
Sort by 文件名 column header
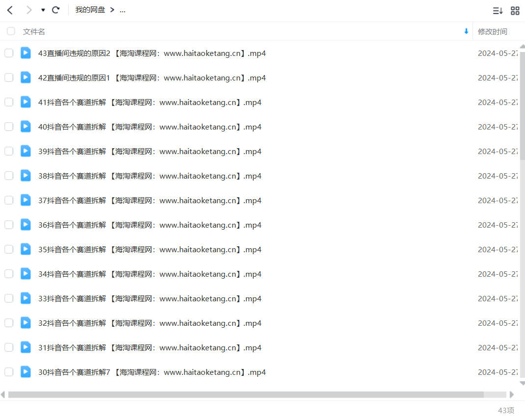(34, 31)
